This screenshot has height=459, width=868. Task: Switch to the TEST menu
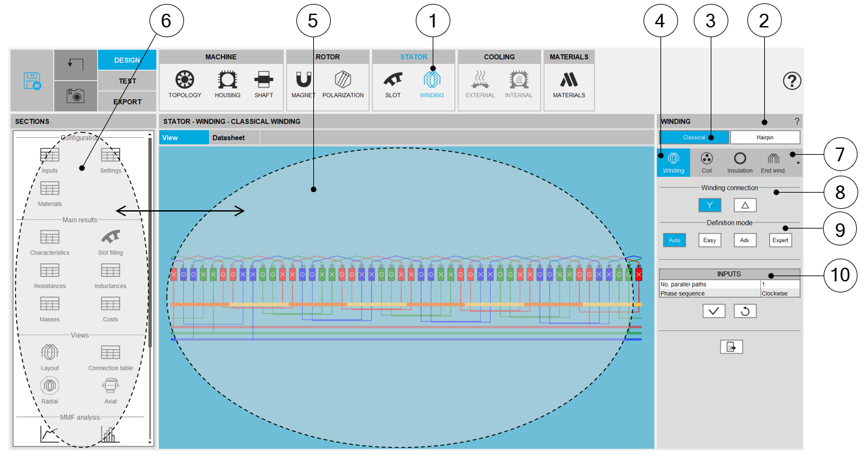point(127,81)
